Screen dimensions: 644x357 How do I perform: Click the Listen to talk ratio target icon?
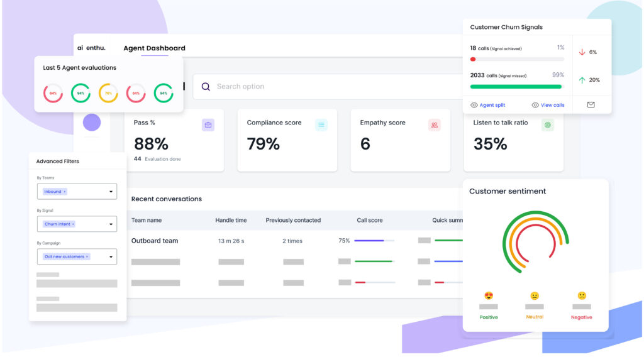(x=548, y=124)
